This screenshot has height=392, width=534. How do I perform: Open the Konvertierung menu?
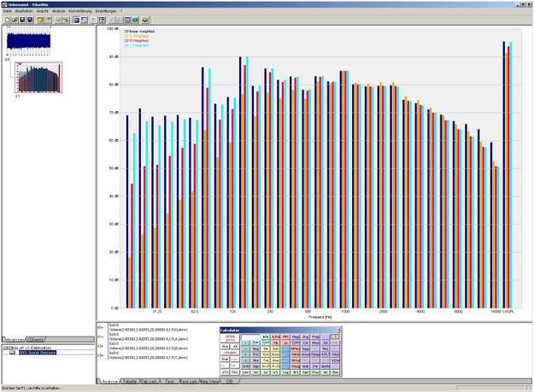79,11
